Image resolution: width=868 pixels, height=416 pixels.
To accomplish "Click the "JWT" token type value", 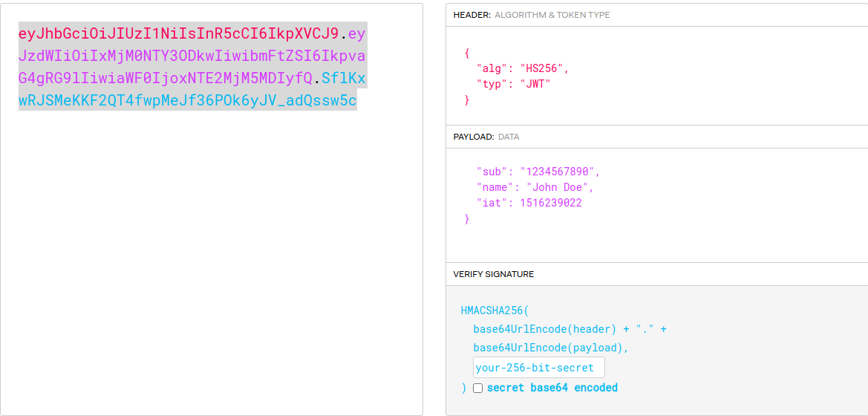I will (x=535, y=84).
